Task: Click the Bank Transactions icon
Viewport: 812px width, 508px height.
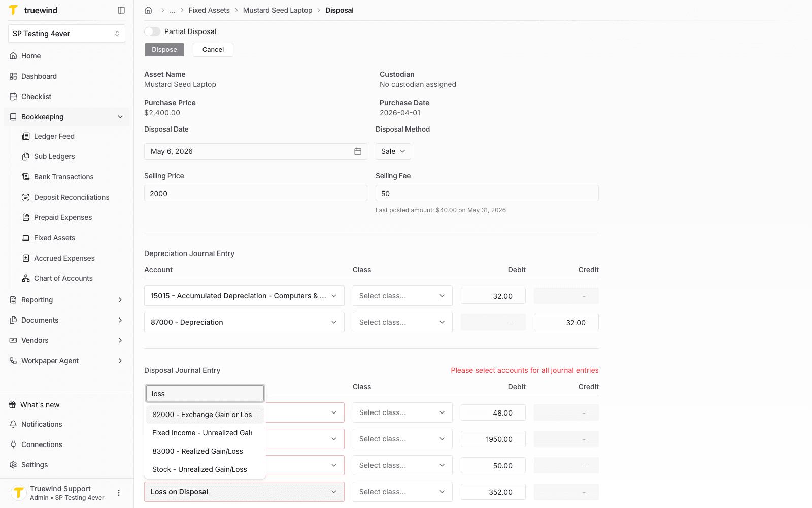Action: (x=26, y=177)
